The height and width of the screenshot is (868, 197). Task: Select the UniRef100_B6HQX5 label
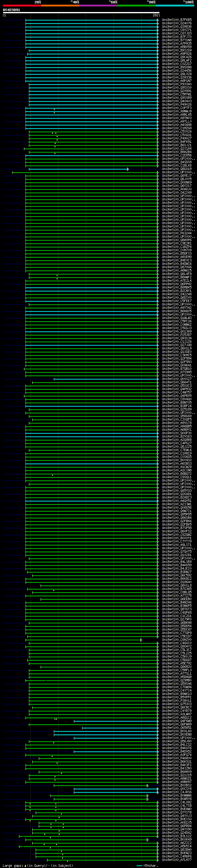click(x=177, y=311)
